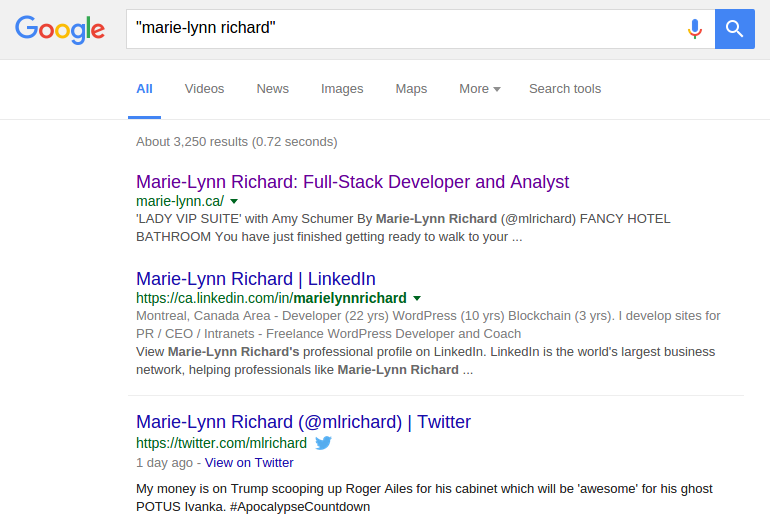Switch to the News tab
This screenshot has height=532, width=770.
click(273, 89)
